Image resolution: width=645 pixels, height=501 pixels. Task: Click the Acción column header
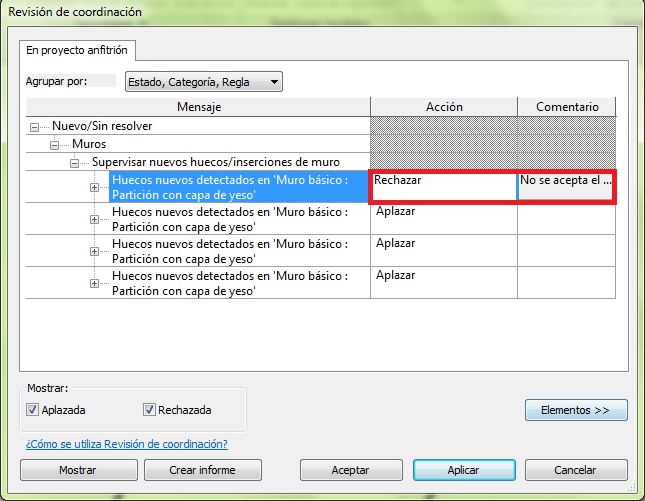pyautogui.click(x=443, y=107)
